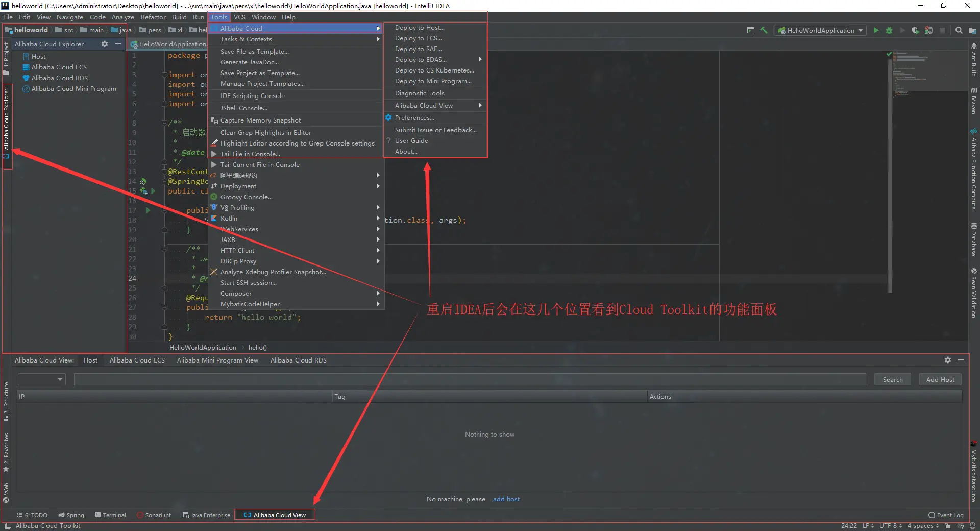The width and height of the screenshot is (980, 531).
Task: Build the project with the hammer icon
Action: pos(764,30)
